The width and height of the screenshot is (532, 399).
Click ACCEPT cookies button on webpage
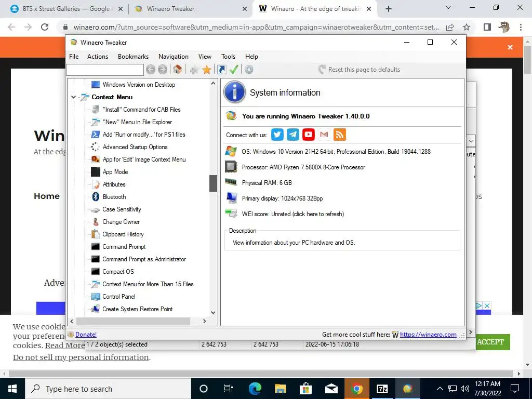[490, 342]
